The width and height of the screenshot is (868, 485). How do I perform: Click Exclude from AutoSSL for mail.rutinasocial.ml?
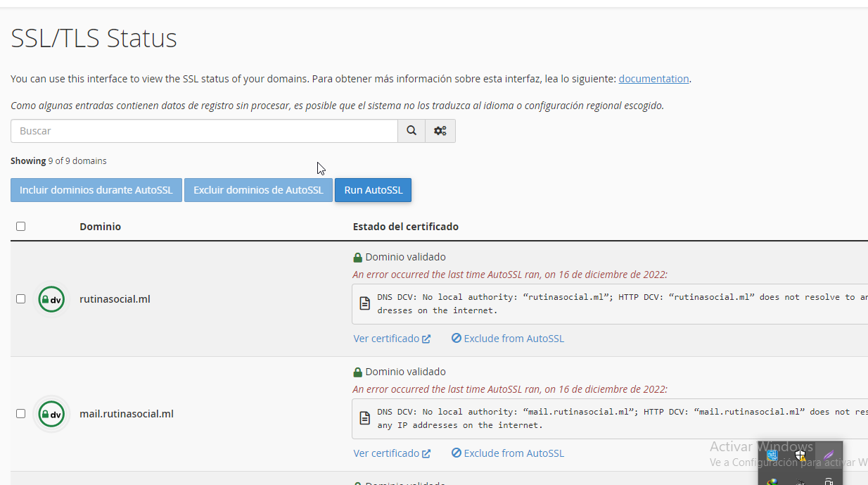pyautogui.click(x=508, y=453)
